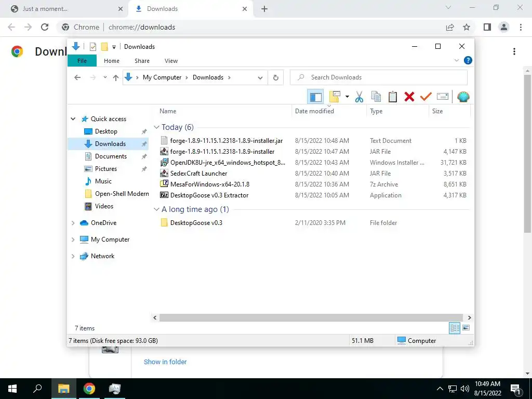Viewport: 532px width, 399px height.
Task: Select Pictures in navigation pane
Action: [106, 169]
